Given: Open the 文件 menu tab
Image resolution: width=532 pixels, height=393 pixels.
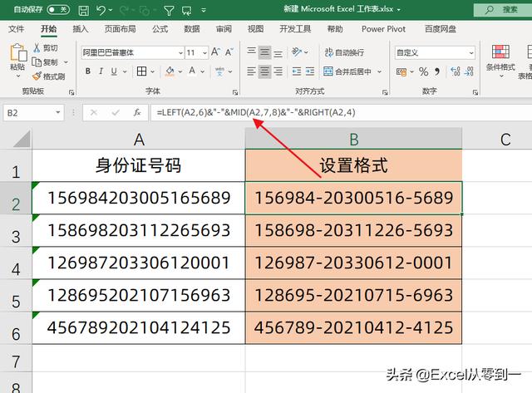Looking at the screenshot, I should click(x=16, y=29).
